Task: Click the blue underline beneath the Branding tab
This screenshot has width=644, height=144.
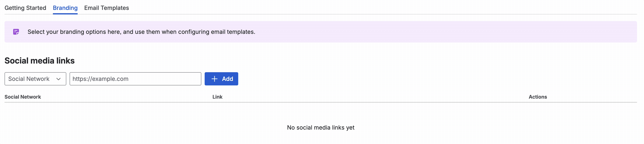Action: pyautogui.click(x=65, y=14)
